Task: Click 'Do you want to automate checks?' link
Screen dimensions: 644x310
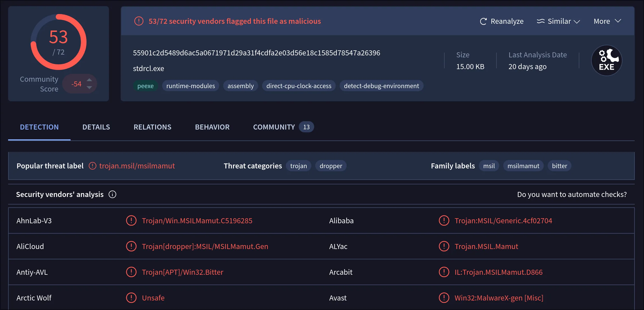Action: [572, 194]
